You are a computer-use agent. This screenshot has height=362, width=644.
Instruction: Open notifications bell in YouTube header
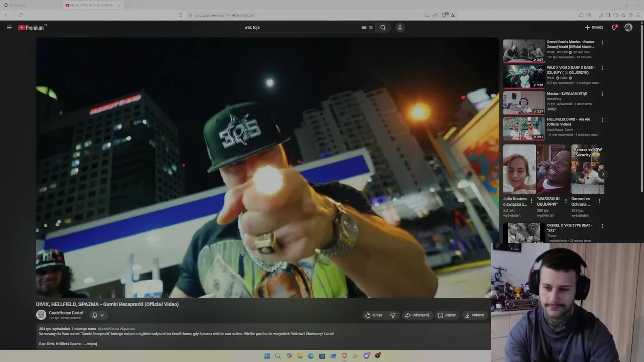(614, 28)
